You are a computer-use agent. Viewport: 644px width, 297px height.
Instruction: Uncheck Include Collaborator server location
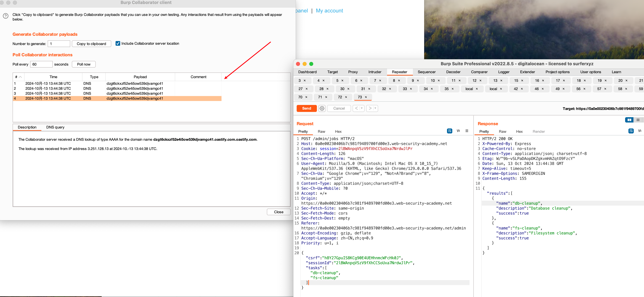118,43
